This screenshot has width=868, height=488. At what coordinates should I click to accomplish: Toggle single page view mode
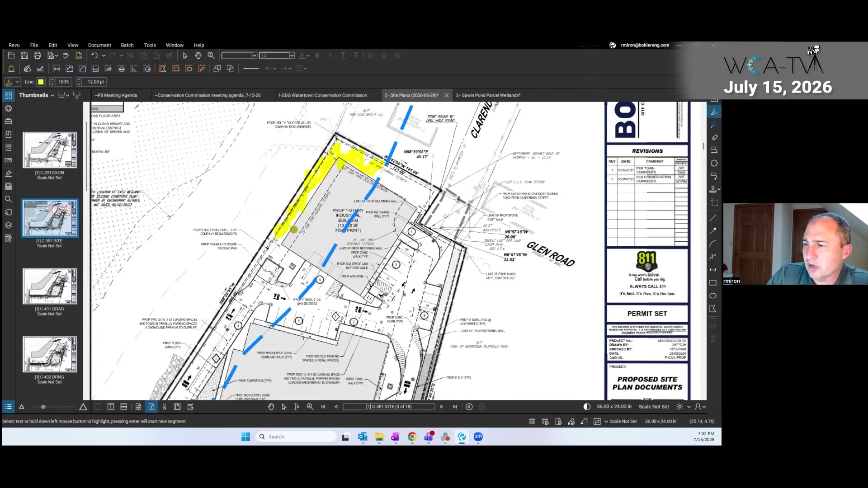151,407
